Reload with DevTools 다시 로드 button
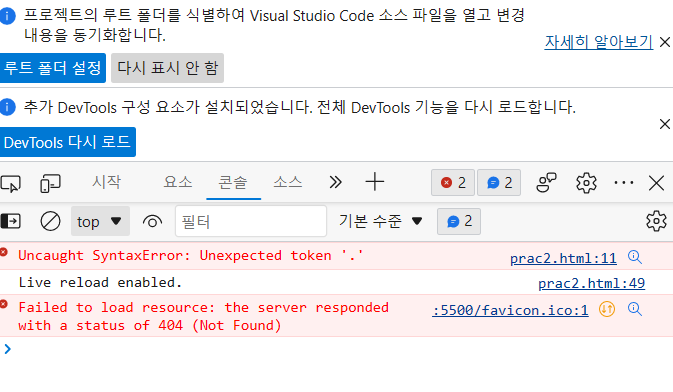Screen dimensions: 673x392 pos(68,142)
